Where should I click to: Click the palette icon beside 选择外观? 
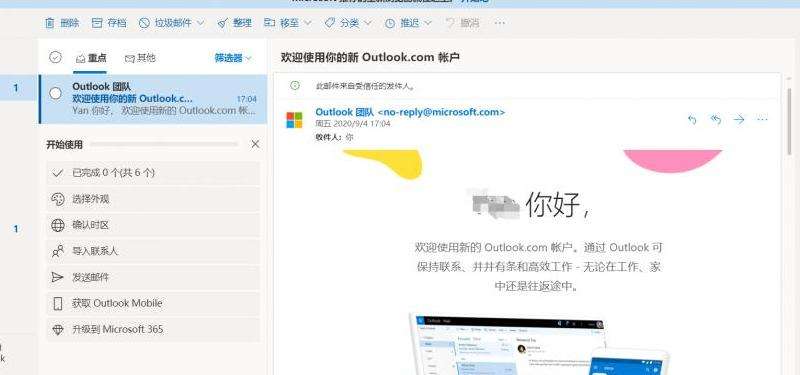58,199
